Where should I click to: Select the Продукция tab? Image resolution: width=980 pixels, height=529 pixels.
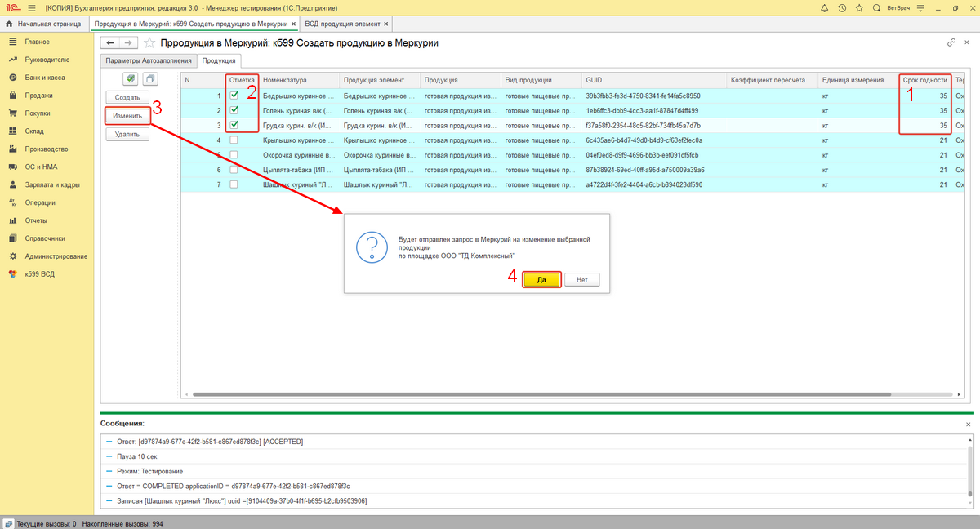[219, 60]
